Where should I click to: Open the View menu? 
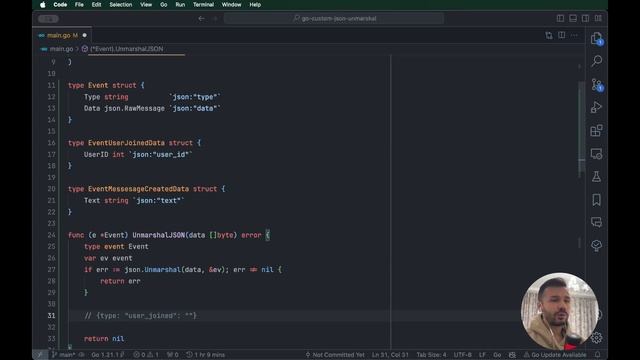(x=146, y=5)
